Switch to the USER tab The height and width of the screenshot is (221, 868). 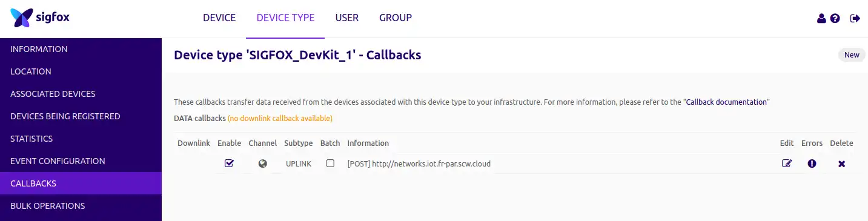coord(347,18)
